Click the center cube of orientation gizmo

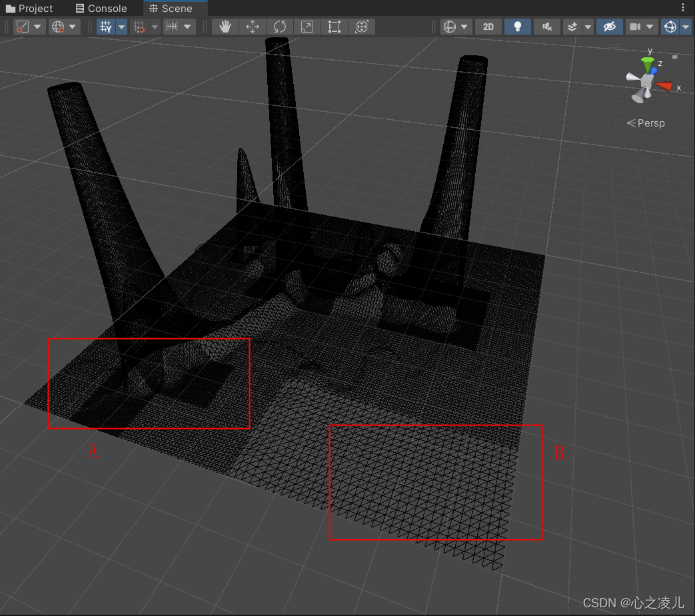[x=646, y=82]
